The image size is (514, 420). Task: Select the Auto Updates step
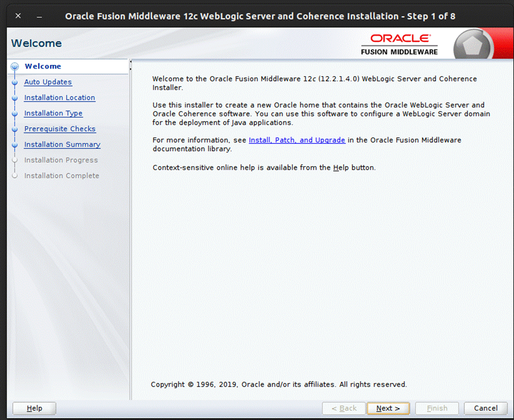click(48, 82)
